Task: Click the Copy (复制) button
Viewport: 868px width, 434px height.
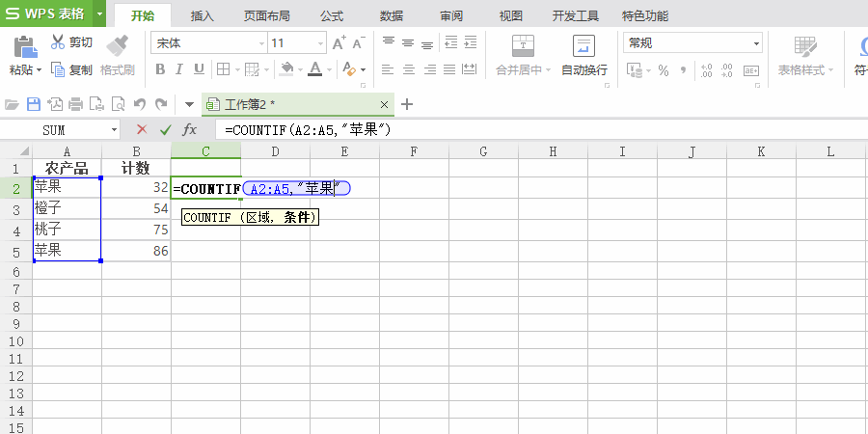Action: 71,69
